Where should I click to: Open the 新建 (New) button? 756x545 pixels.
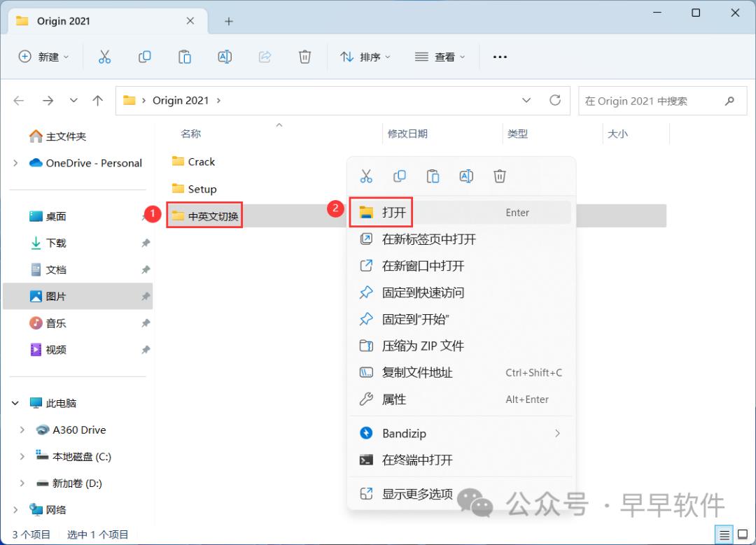(43, 57)
